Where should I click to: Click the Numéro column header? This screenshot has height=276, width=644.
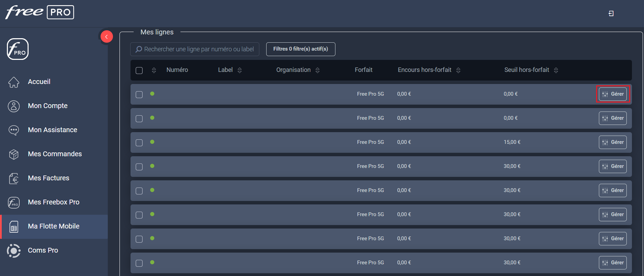tap(177, 70)
